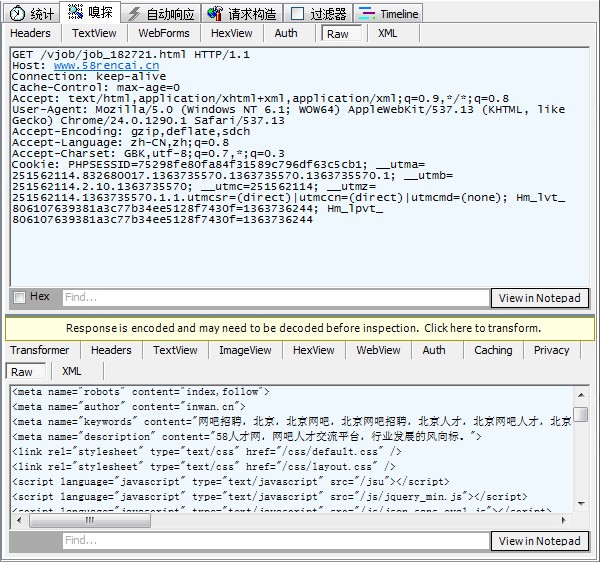Switch to request WebForms tab
The height and width of the screenshot is (562, 600).
164,33
